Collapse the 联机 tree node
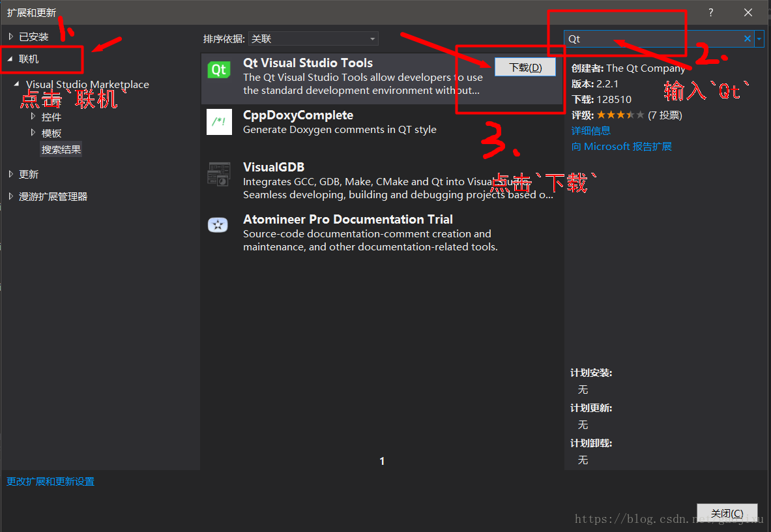Viewport: 771px width, 532px height. click(x=10, y=59)
